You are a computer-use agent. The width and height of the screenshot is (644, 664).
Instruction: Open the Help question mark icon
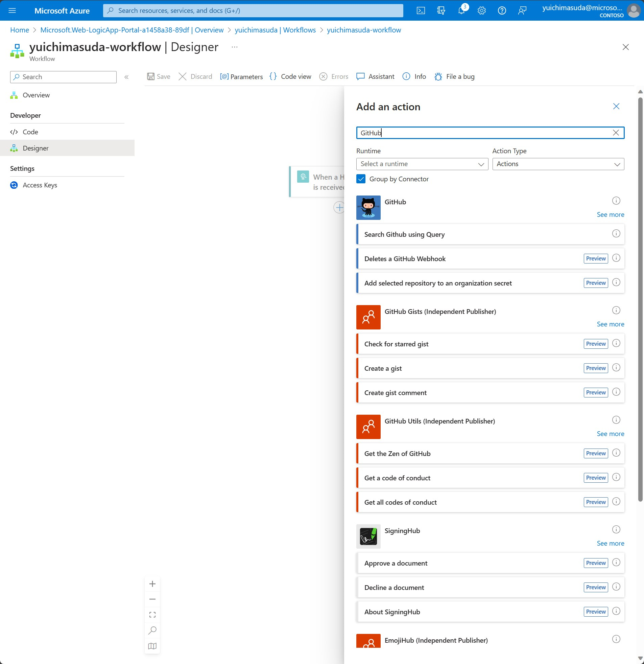coord(502,10)
